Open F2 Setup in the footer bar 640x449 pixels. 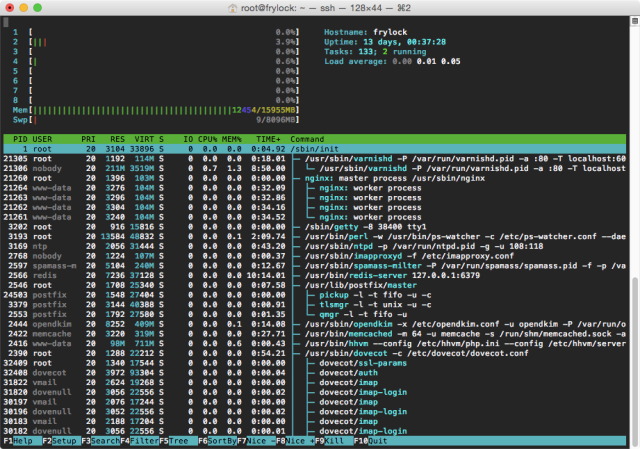(61, 441)
